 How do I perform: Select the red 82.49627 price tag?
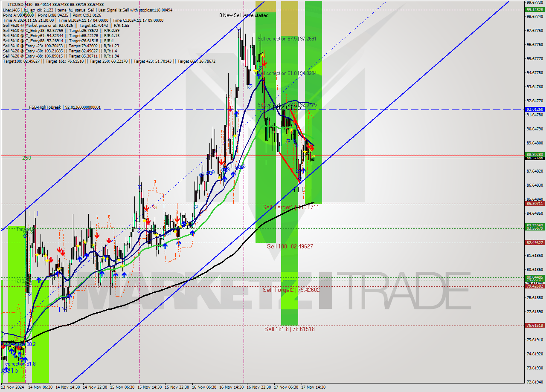(534, 243)
